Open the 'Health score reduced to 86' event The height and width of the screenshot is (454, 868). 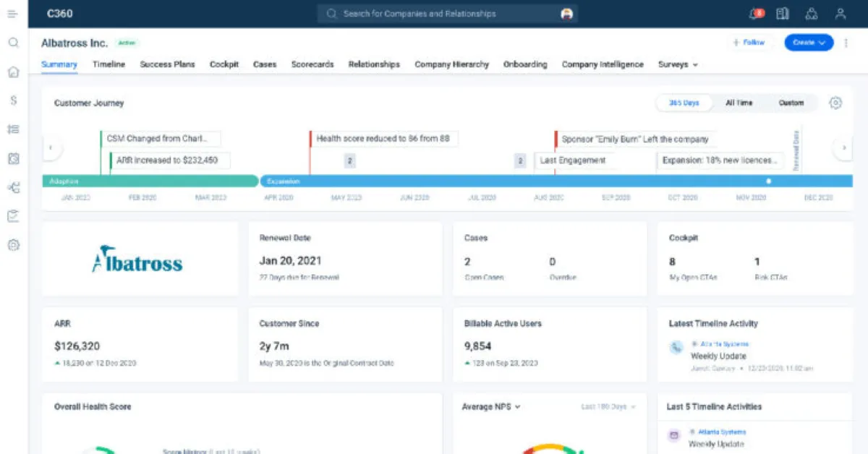click(384, 139)
